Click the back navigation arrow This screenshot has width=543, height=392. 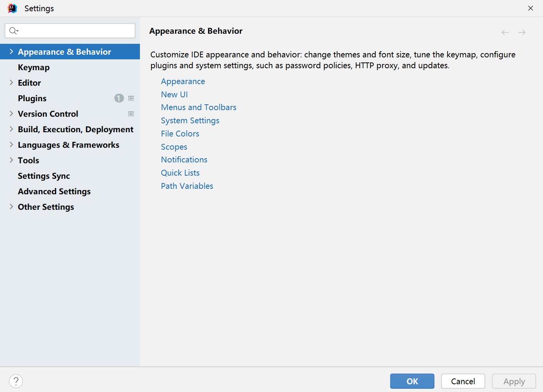click(505, 32)
